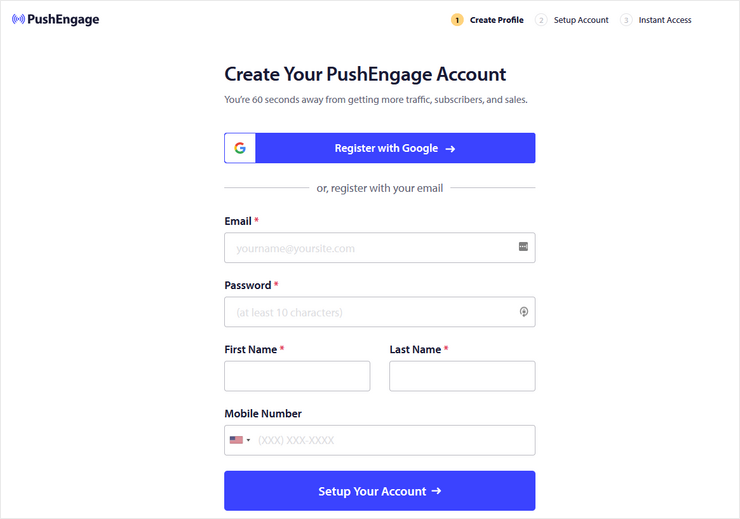The width and height of the screenshot is (740, 519).
Task: Expand the country code dropdown arrow
Action: tap(248, 440)
